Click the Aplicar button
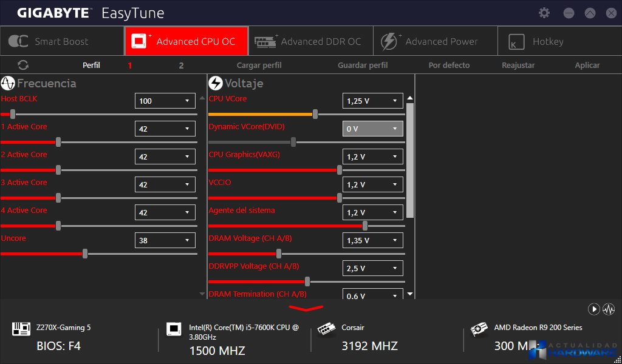622x364 pixels. pyautogui.click(x=587, y=66)
